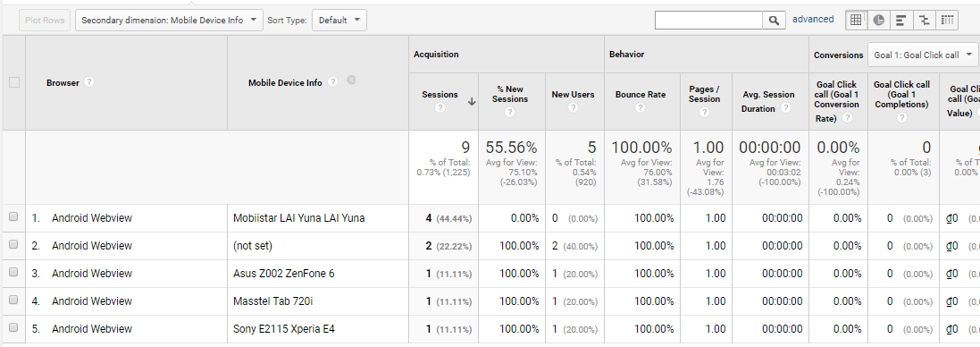The height and width of the screenshot is (347, 980).
Task: Check row 3 Asus Z002 ZenFone checkbox
Action: point(13,272)
